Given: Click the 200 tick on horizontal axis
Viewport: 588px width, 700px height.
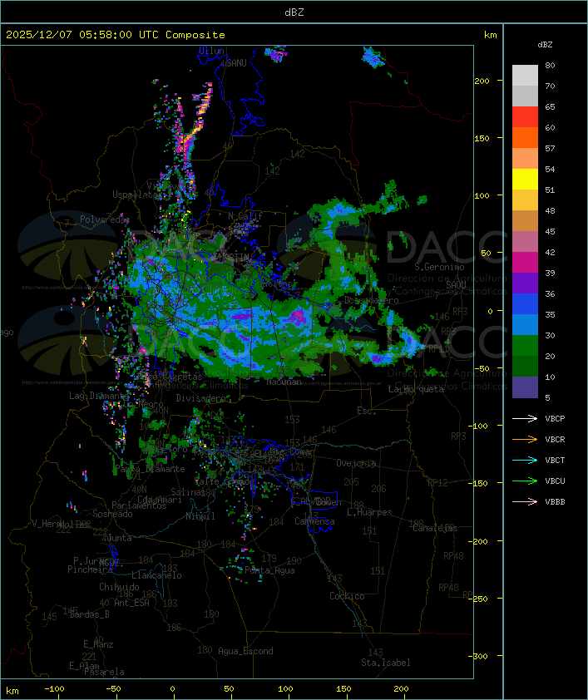Looking at the screenshot, I should point(401,689).
